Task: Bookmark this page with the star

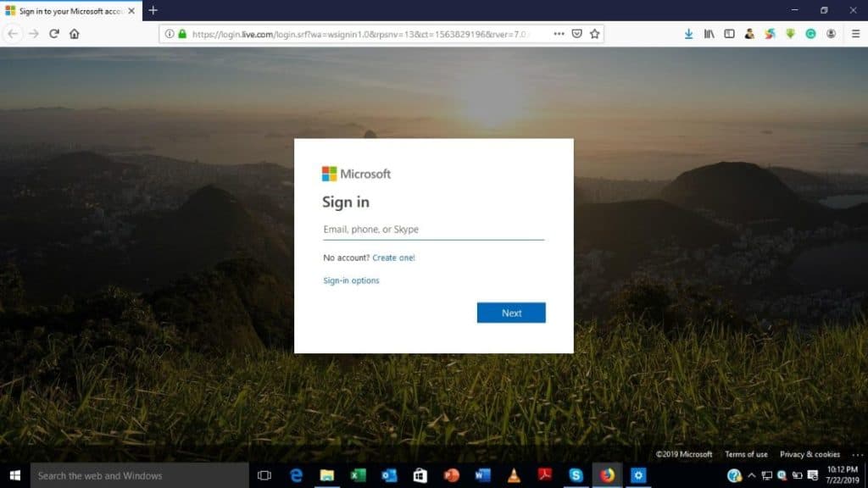Action: (594, 34)
